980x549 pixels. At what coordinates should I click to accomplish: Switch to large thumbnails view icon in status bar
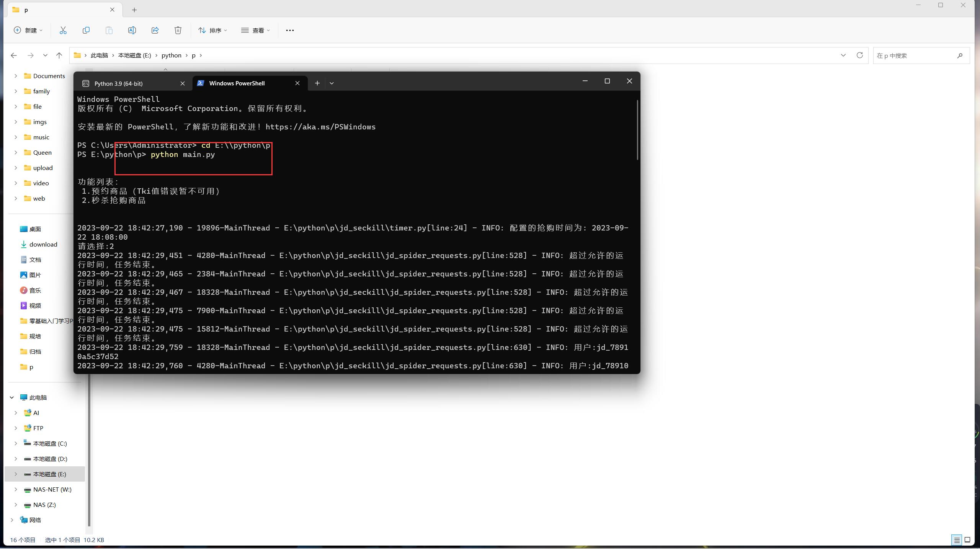click(x=967, y=540)
